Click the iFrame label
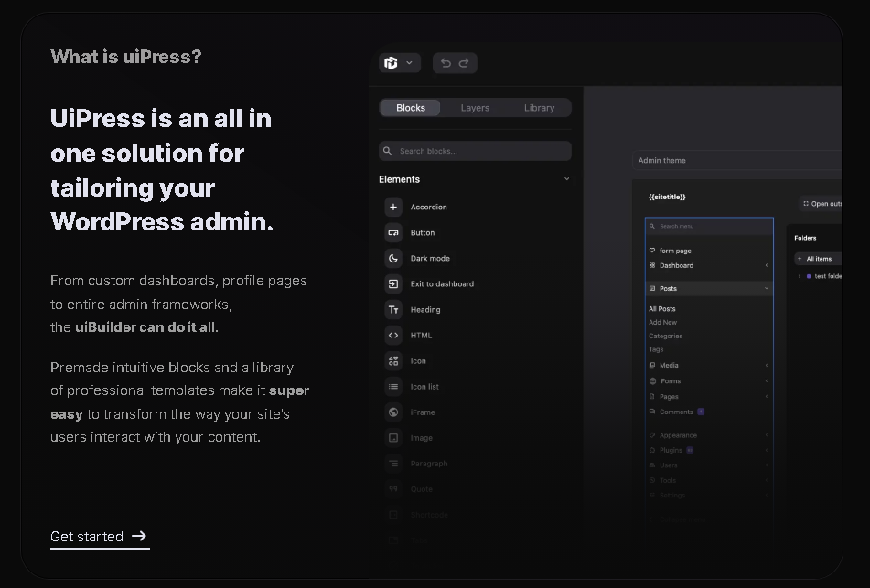The image size is (870, 588). point(423,412)
